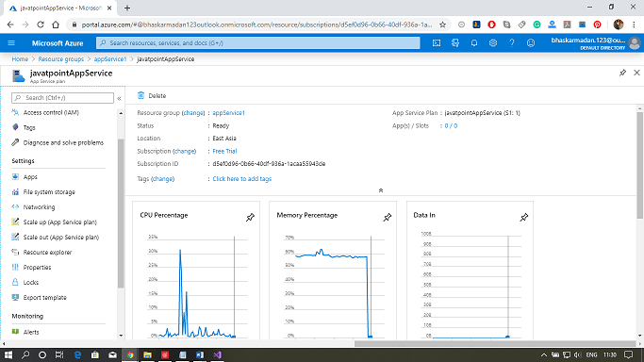Screen dimensions: 644x362
Task: Open the Directory and subscription filter icon
Action: [x=455, y=42]
